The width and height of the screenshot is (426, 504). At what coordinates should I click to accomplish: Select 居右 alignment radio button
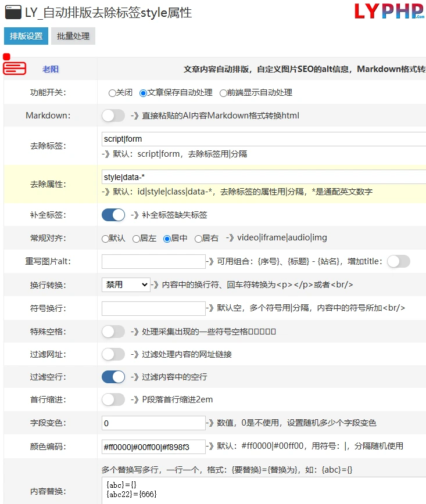(x=198, y=239)
